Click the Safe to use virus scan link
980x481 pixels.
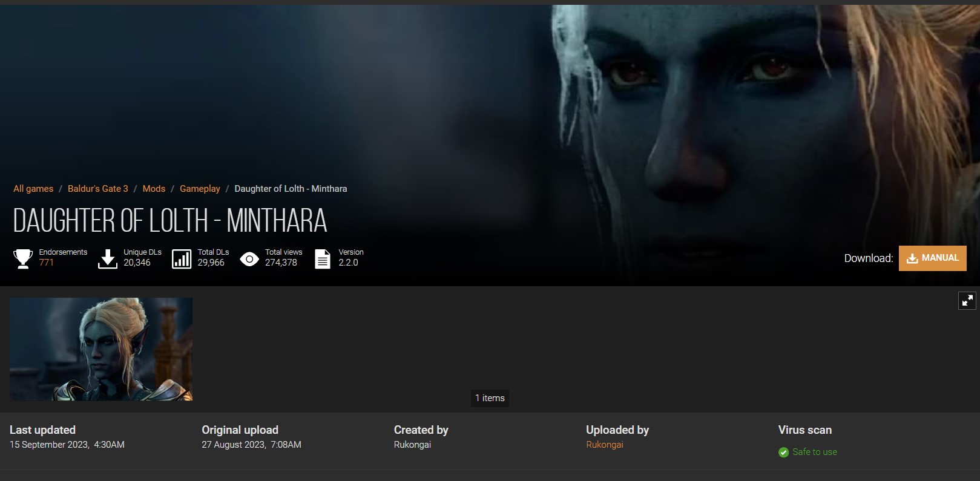click(815, 452)
